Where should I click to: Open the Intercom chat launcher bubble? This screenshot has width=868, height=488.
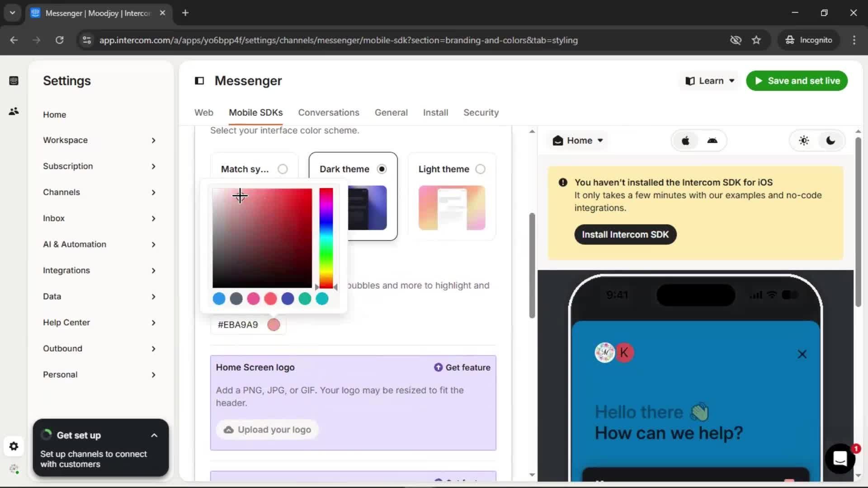(840, 459)
